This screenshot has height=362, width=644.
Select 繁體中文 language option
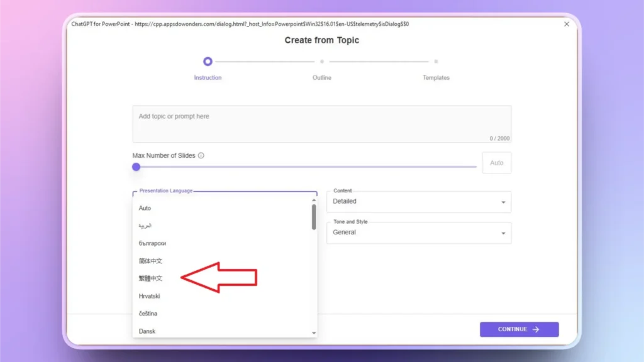pos(151,278)
